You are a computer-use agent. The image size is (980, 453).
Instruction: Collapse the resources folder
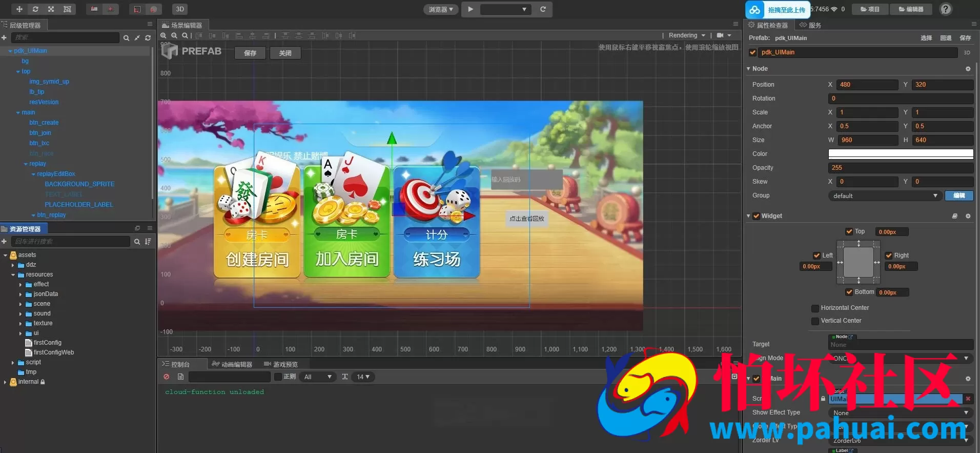(13, 275)
